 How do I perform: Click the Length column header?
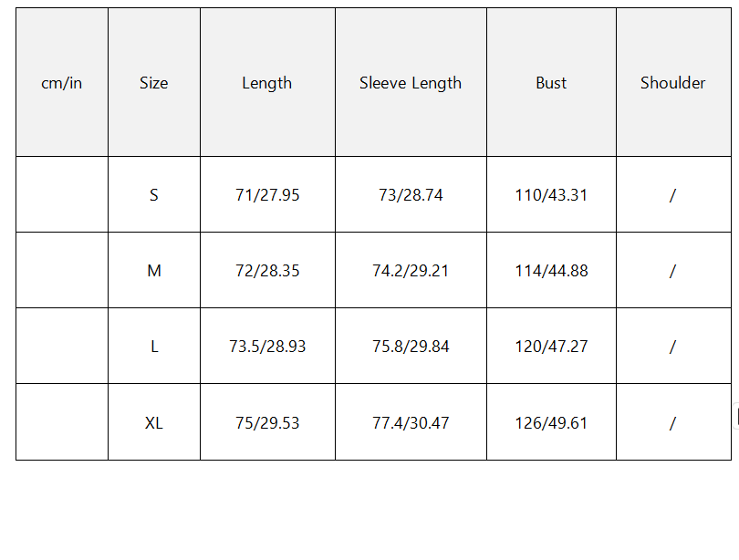coord(267,83)
